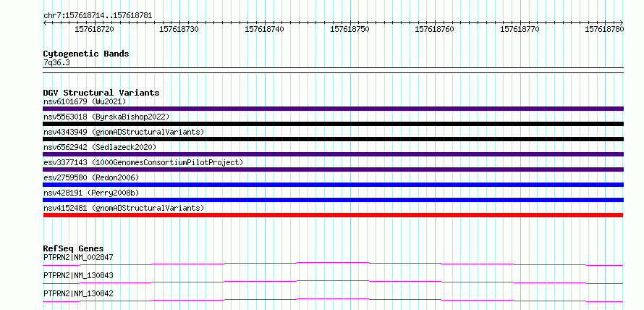644x310 pixels.
Task: Select the black nsv4343949 variant bar
Action: pyautogui.click(x=334, y=139)
